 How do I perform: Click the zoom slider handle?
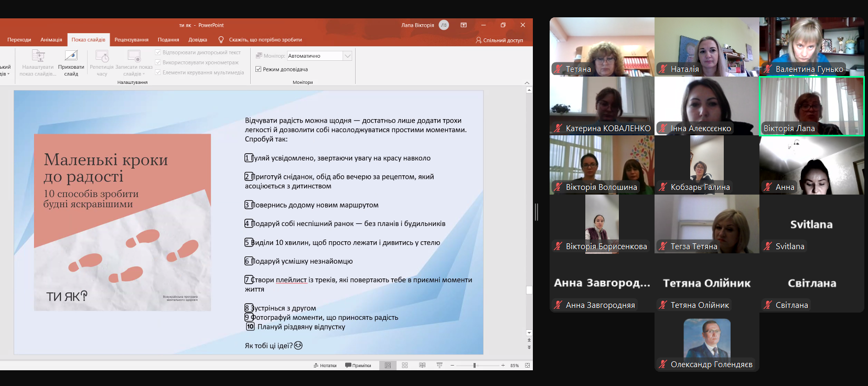click(x=475, y=366)
